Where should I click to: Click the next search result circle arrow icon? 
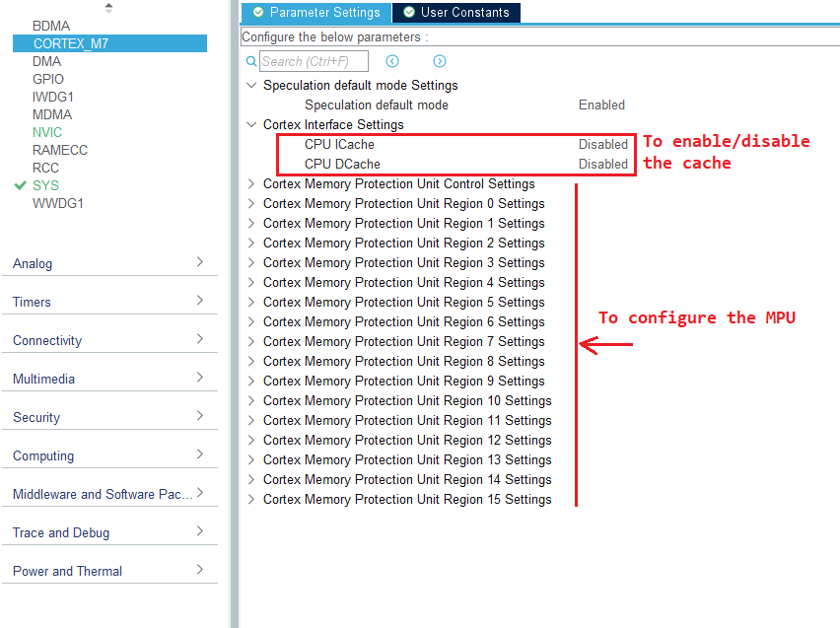coord(439,61)
